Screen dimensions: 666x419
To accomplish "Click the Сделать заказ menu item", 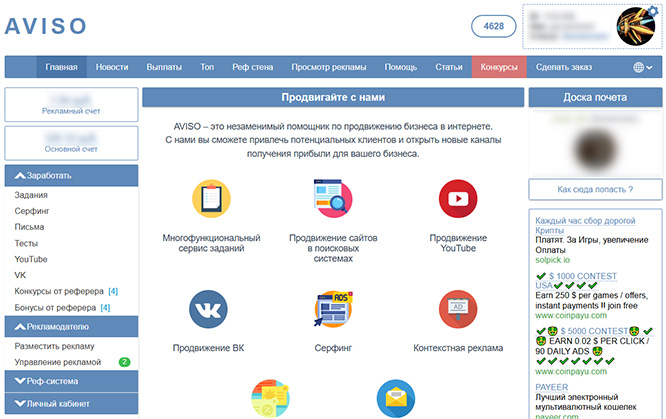I will click(564, 67).
